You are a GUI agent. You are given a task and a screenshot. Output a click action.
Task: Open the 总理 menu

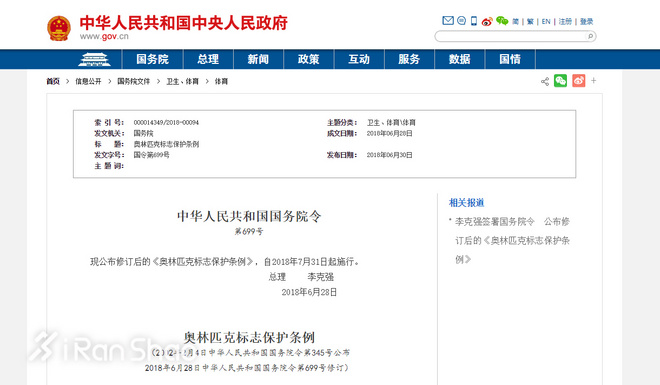point(208,59)
